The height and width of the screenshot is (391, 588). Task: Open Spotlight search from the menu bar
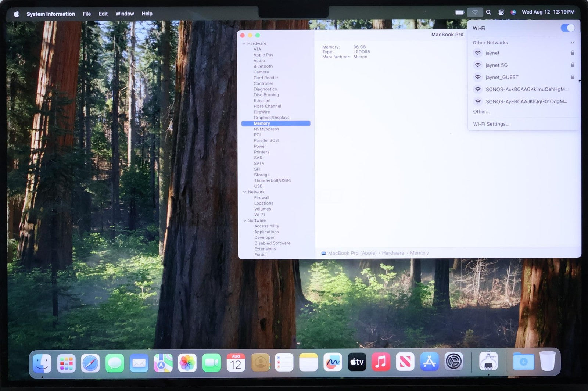coord(488,12)
